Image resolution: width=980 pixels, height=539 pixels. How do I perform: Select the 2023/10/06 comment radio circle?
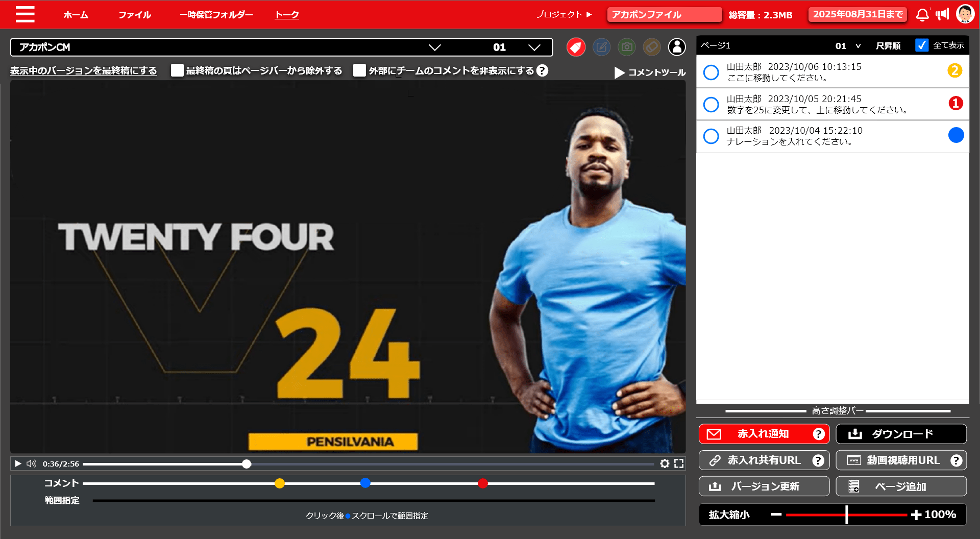click(711, 72)
